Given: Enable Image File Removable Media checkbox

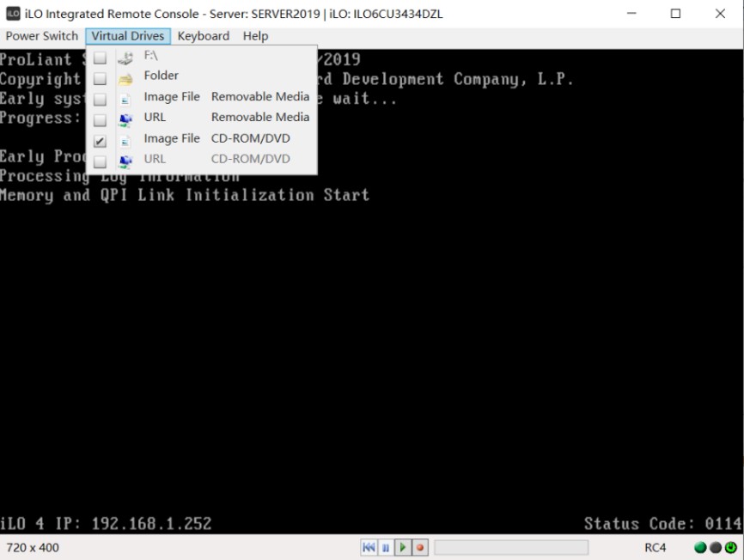Looking at the screenshot, I should click(x=101, y=100).
